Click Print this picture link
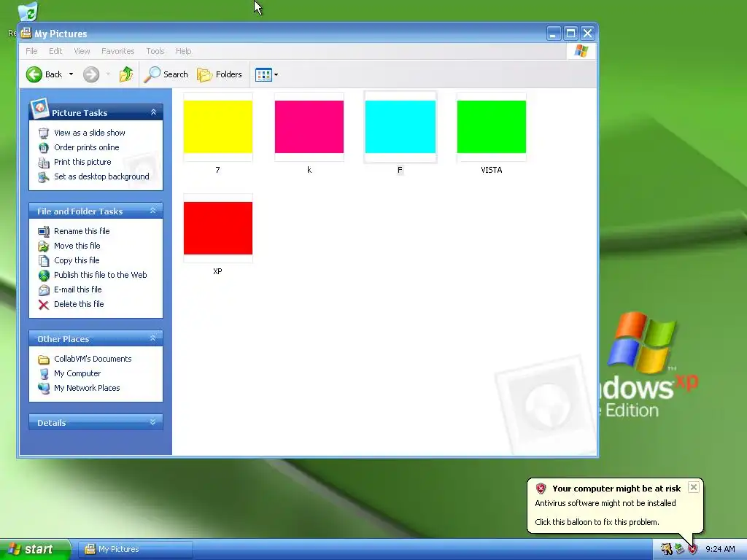Screen dimensions: 747x560 [x=82, y=162]
